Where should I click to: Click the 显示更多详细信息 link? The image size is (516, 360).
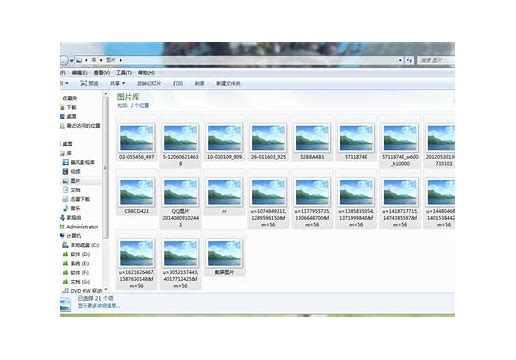pos(99,305)
